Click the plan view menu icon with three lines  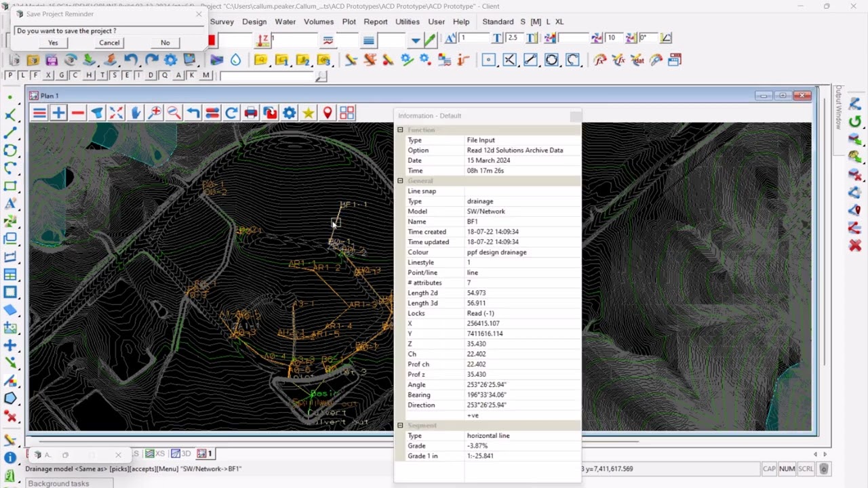pyautogui.click(x=39, y=113)
